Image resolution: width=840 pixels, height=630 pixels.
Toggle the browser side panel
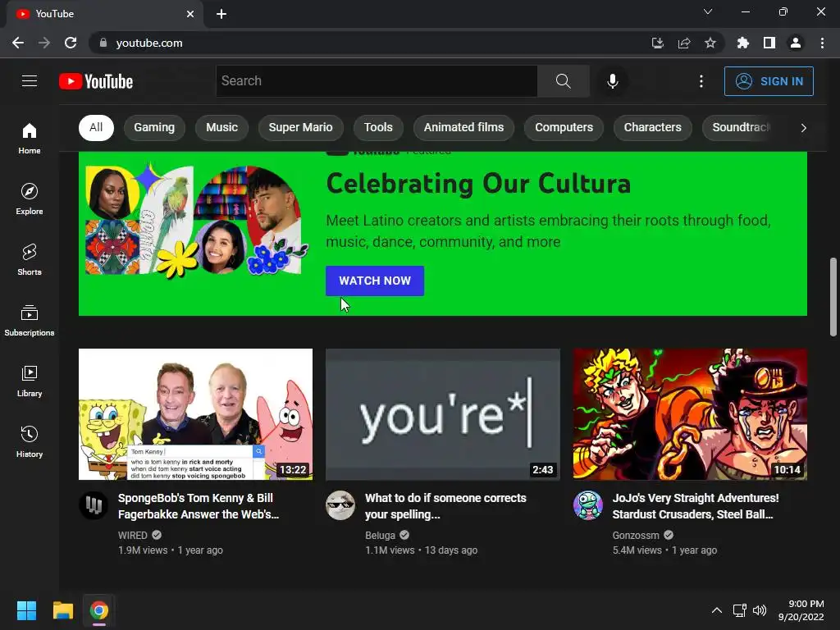[x=769, y=43]
